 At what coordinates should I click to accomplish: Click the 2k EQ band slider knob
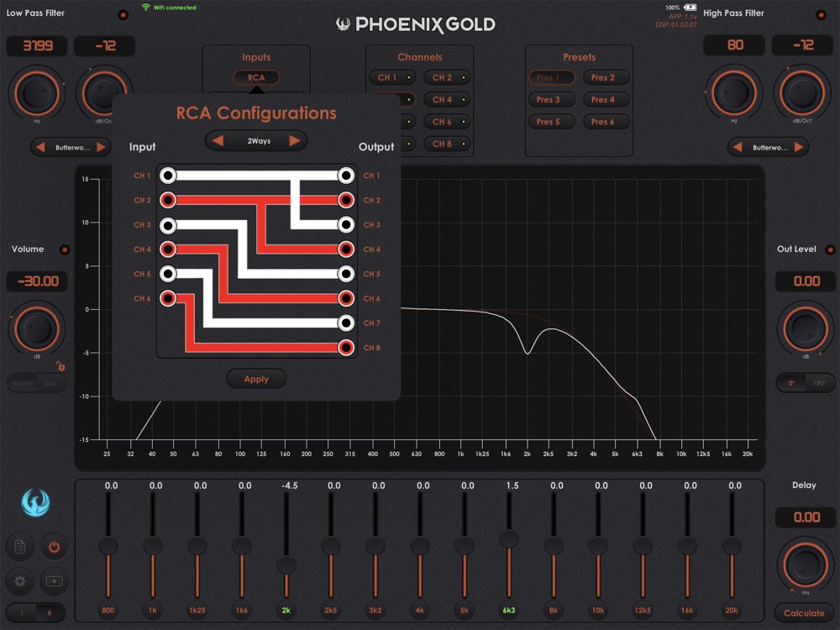click(x=286, y=565)
